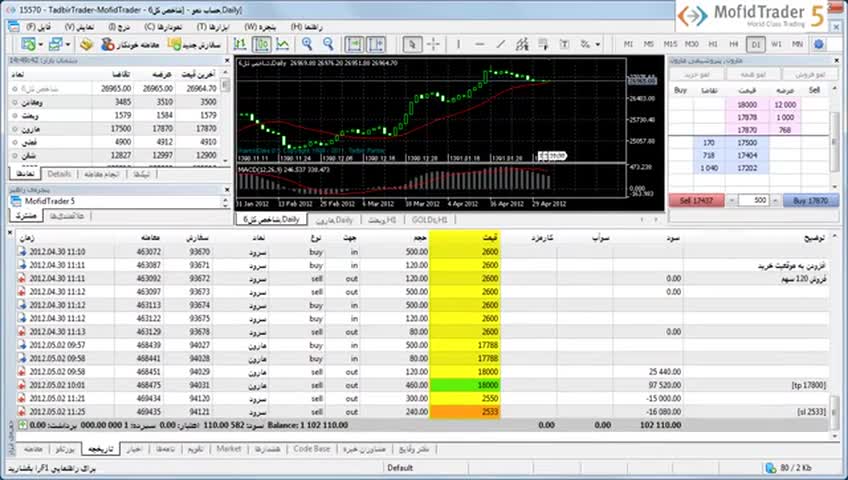
Task: Open the GOLD chart tab
Action: pyautogui.click(x=430, y=220)
